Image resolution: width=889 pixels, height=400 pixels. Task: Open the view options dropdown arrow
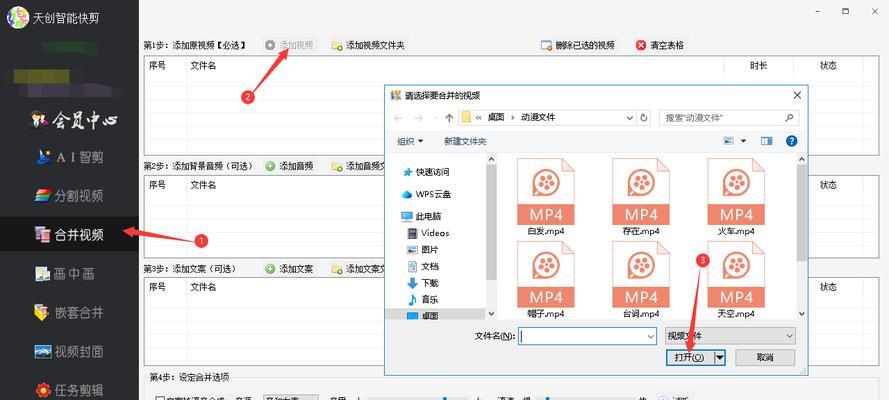coord(743,141)
